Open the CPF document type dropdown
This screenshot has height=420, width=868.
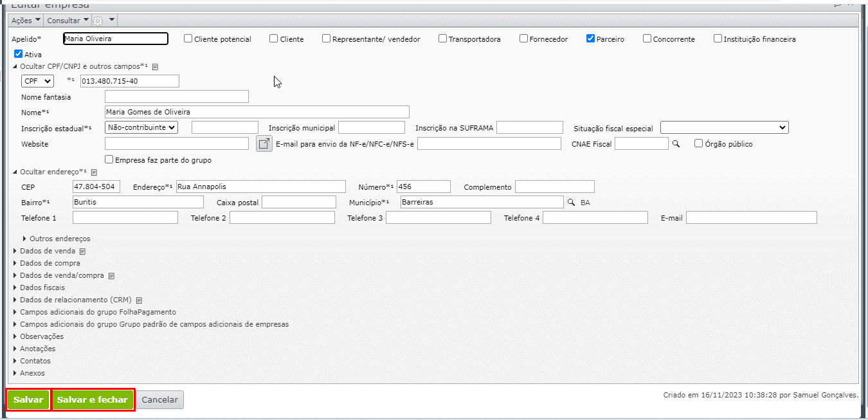(x=37, y=81)
